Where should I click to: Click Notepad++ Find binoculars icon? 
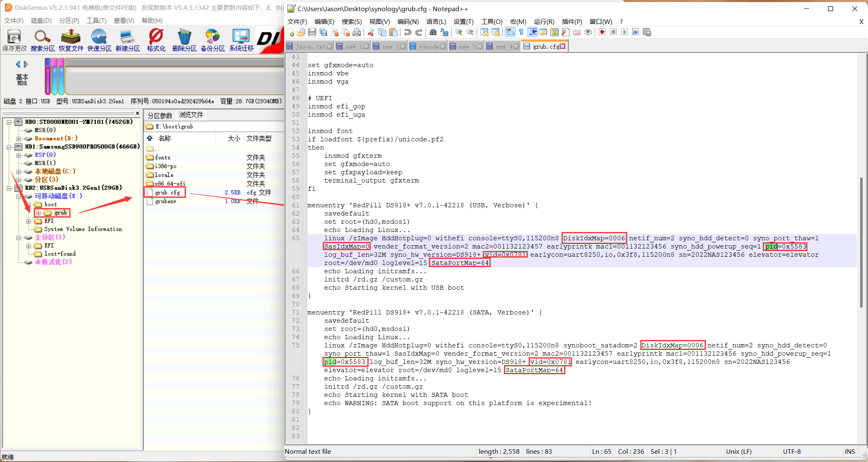click(433, 32)
